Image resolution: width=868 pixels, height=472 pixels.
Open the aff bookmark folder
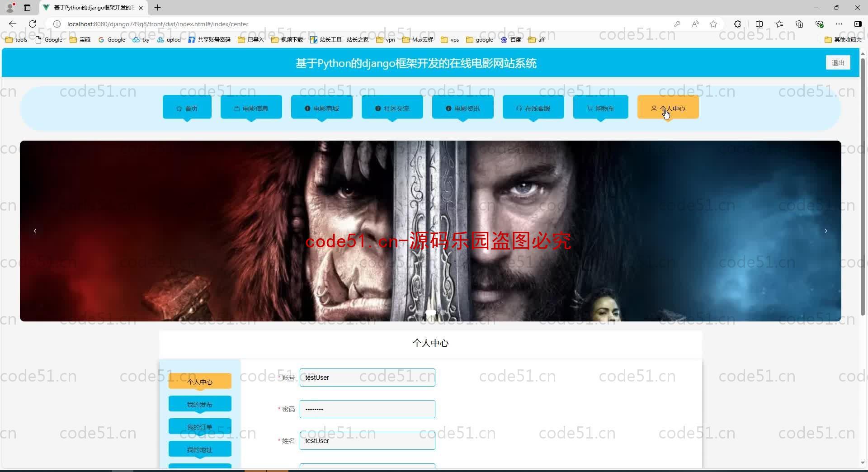[537, 40]
